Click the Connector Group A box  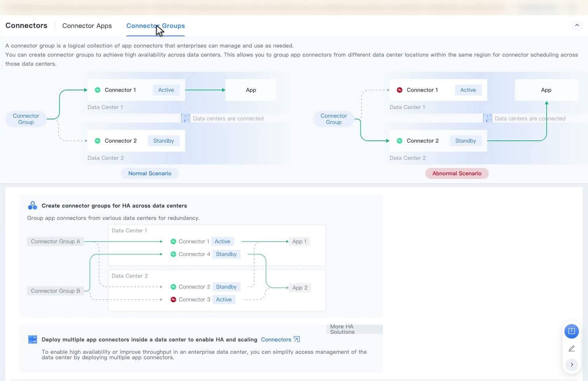click(x=56, y=241)
